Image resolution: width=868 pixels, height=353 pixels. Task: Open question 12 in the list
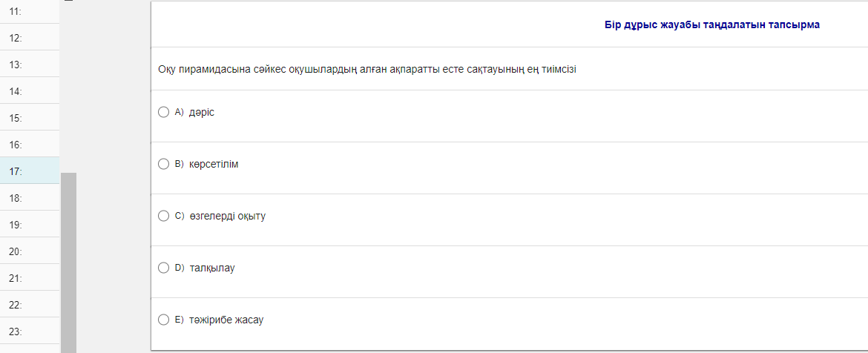29,37
